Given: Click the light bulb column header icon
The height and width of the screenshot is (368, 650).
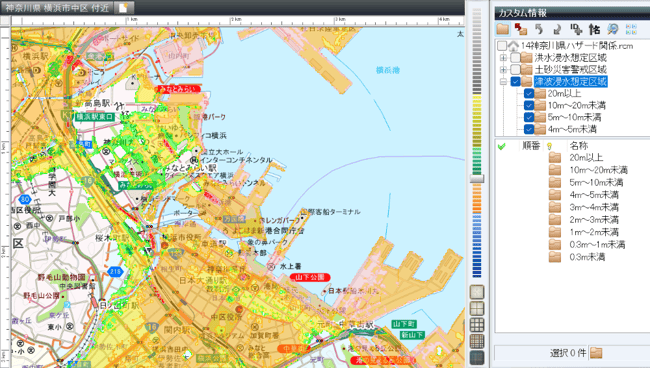Looking at the screenshot, I should [x=550, y=146].
